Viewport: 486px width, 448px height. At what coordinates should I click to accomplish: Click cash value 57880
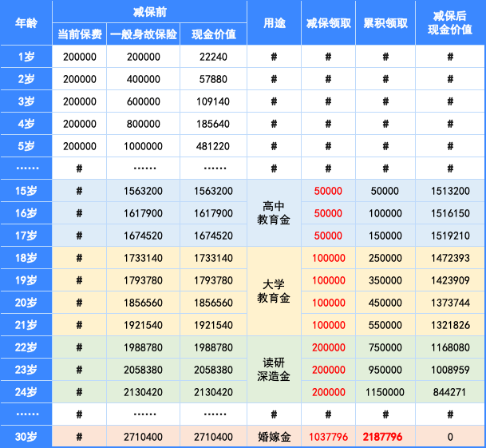click(x=213, y=79)
